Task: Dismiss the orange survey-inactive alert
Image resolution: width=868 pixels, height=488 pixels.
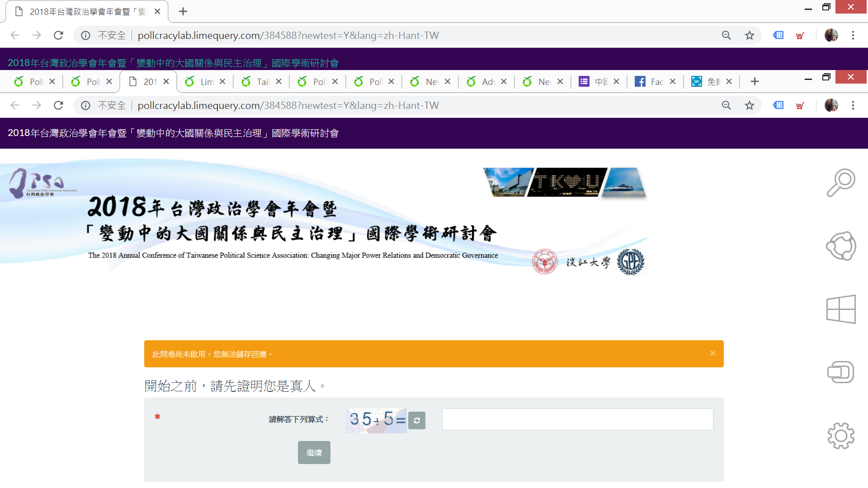Action: click(712, 353)
